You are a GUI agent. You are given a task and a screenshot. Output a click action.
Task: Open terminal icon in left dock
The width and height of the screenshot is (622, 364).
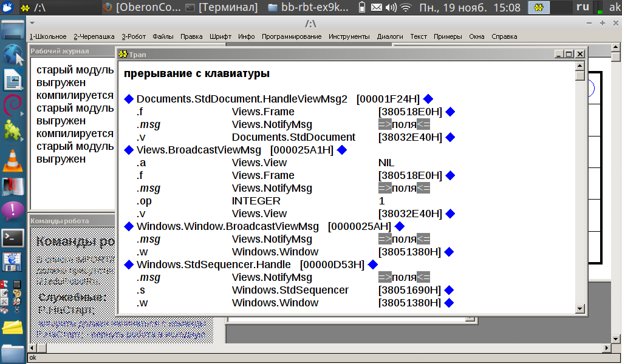coord(13,238)
